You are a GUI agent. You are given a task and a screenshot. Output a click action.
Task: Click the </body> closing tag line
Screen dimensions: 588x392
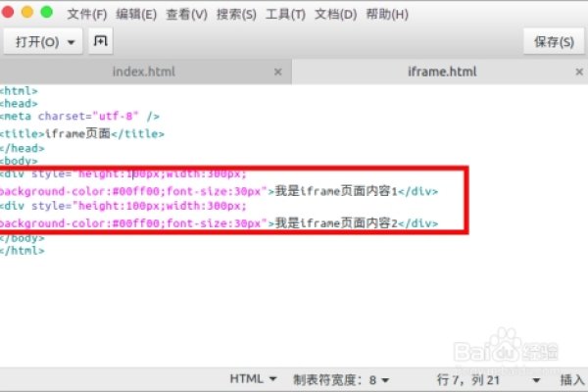(x=23, y=238)
